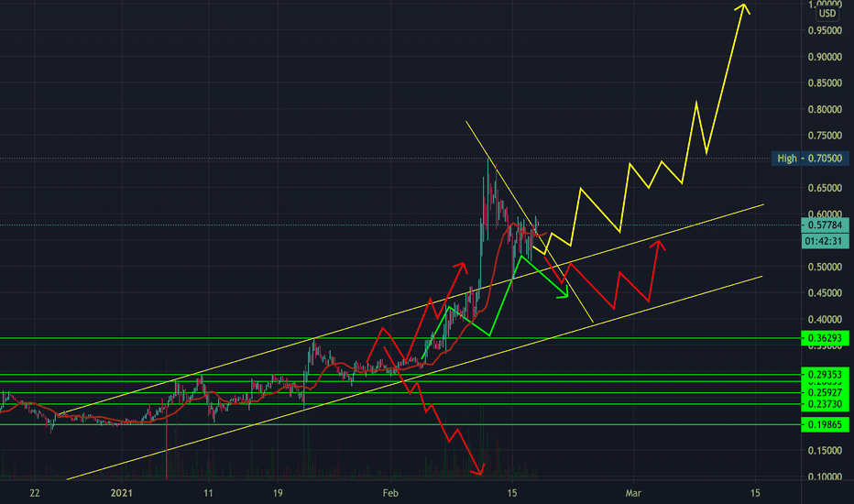Select the 0.29353 horizontal line price label
Image resolution: width=854 pixels, height=504 pixels.
click(x=825, y=374)
